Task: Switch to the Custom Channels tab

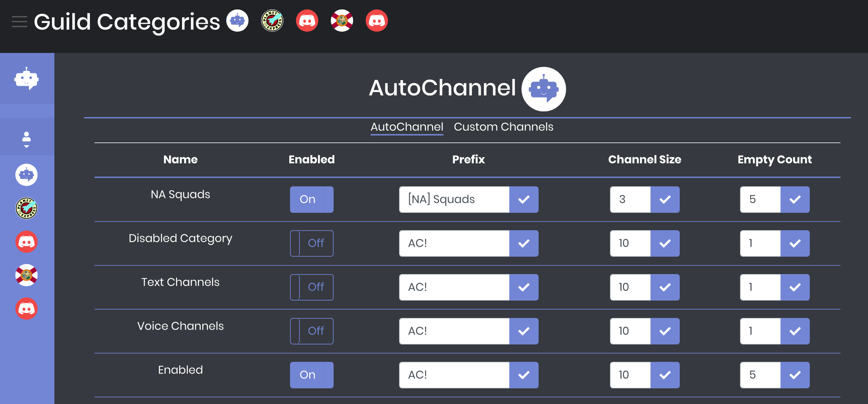Action: pyautogui.click(x=503, y=127)
